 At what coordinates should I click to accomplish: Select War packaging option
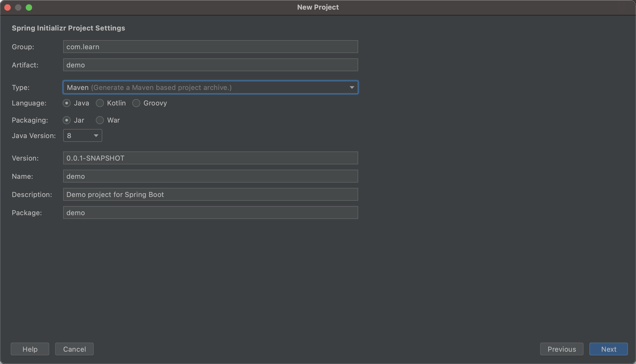coord(100,120)
